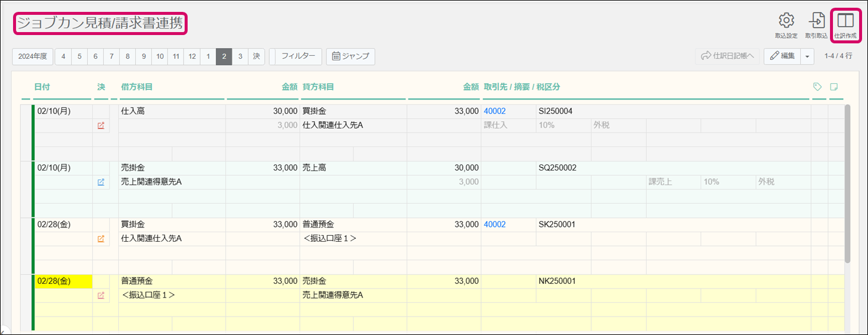868x335 pixels.
Task: Click the sticky note icon in header
Action: click(x=834, y=87)
